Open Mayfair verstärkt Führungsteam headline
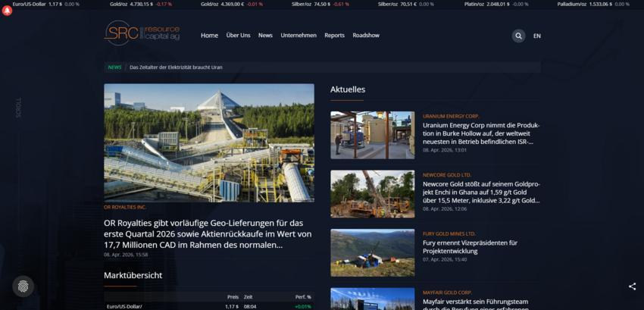 [476, 304]
